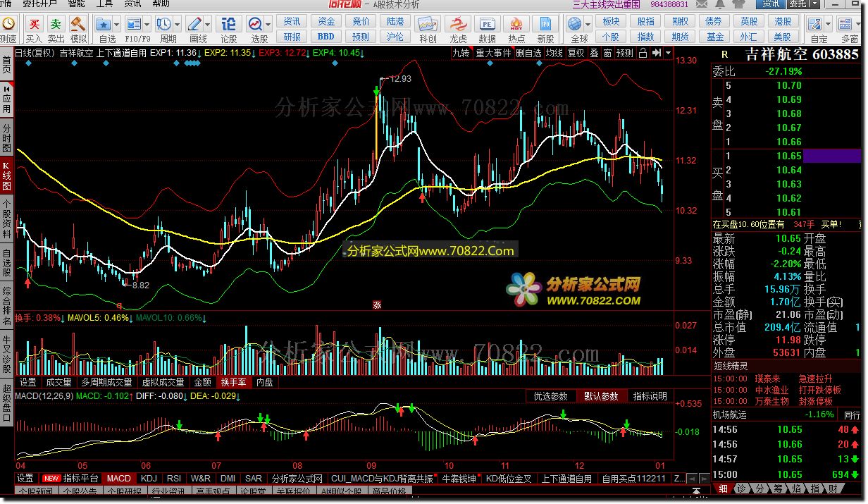Open the 自选 favorites star folder icon

pyautogui.click(x=103, y=24)
